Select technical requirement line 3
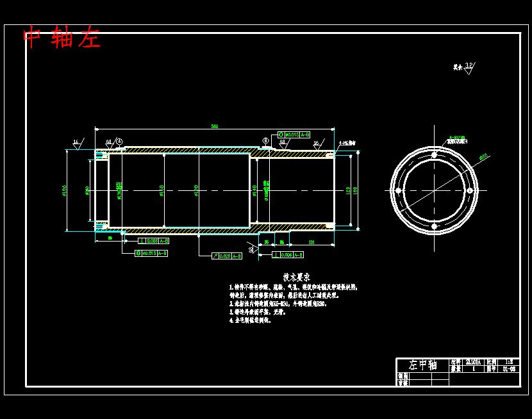Screen dimensions: 532x419 point(258,312)
